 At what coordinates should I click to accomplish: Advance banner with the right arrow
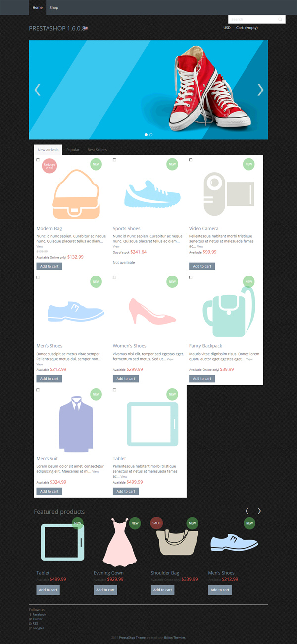[x=260, y=90]
